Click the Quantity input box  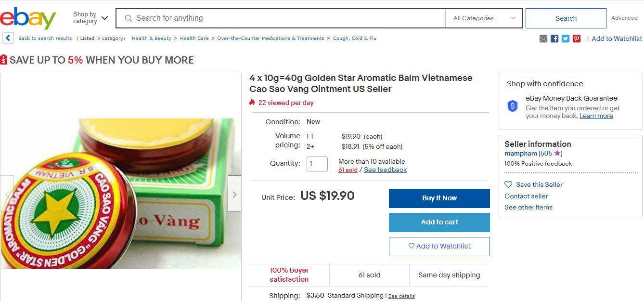[x=317, y=164]
